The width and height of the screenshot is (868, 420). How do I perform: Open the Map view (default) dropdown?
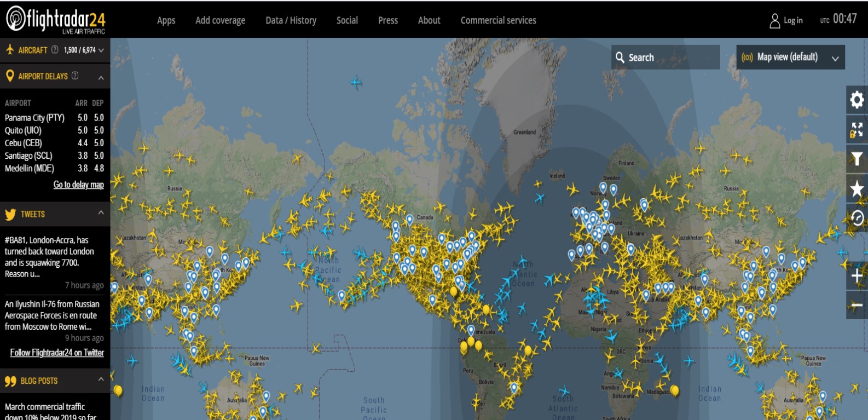click(x=790, y=57)
